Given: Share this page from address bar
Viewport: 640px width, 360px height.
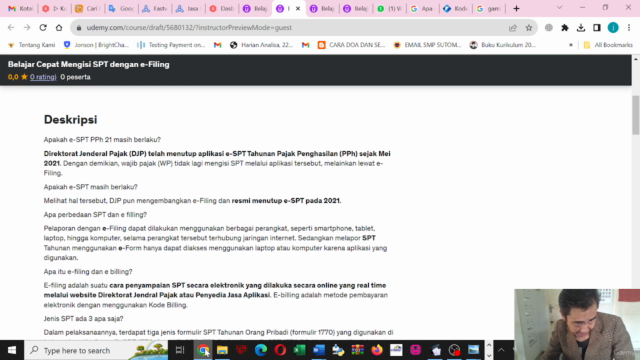Looking at the screenshot, I should (x=513, y=28).
